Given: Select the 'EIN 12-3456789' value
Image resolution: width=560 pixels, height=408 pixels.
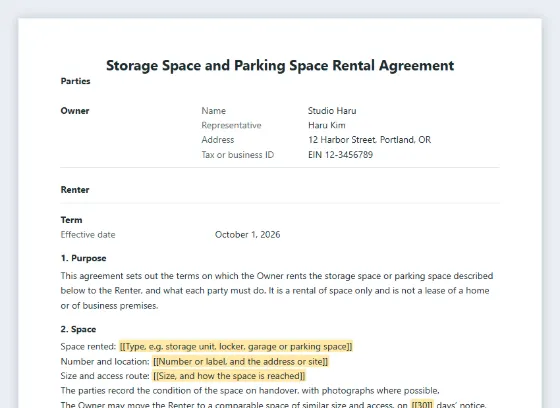Looking at the screenshot, I should pos(340,155).
